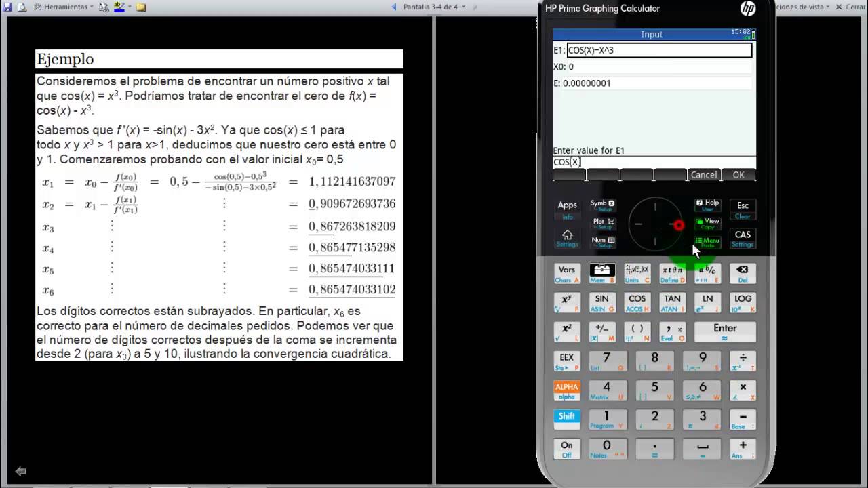
Task: Click the number 6 key
Action: point(703,390)
